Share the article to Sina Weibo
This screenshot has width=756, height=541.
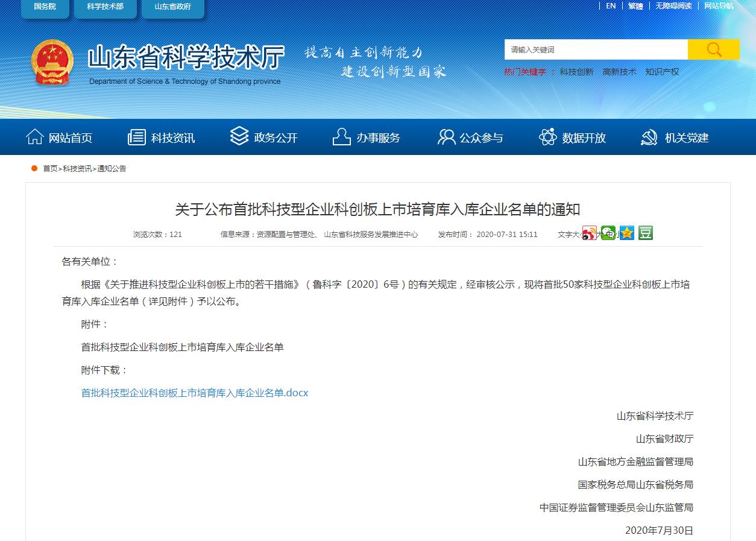(590, 233)
